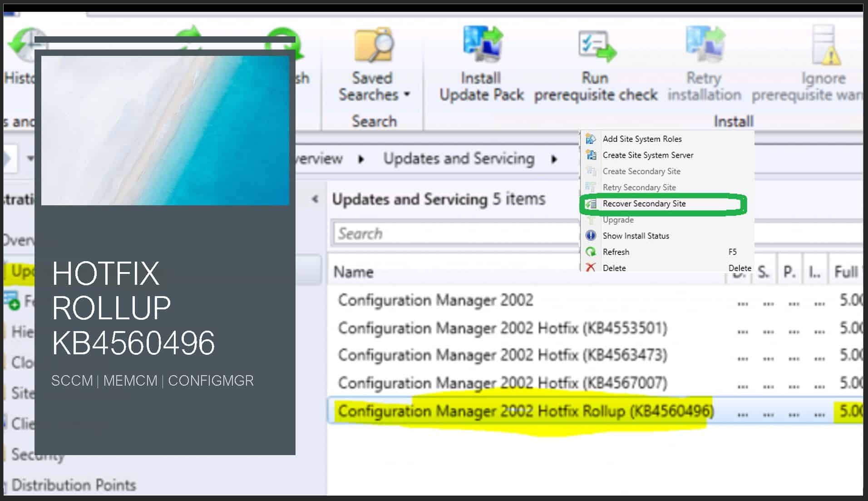The height and width of the screenshot is (501, 868).
Task: Click the Retry installation icon
Action: (705, 45)
